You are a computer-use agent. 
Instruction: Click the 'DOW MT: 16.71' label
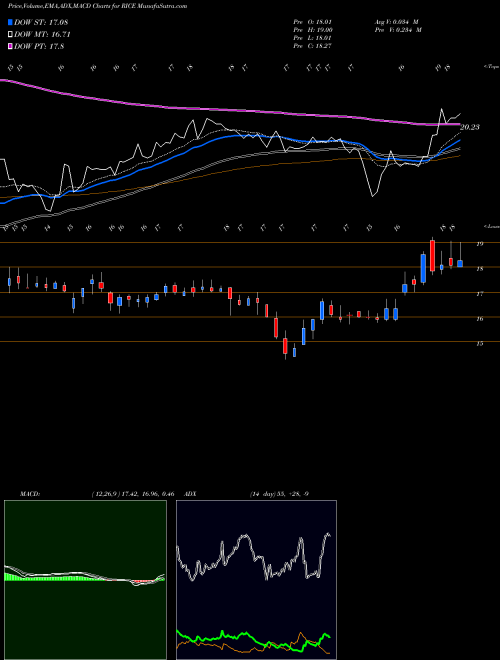[43, 35]
